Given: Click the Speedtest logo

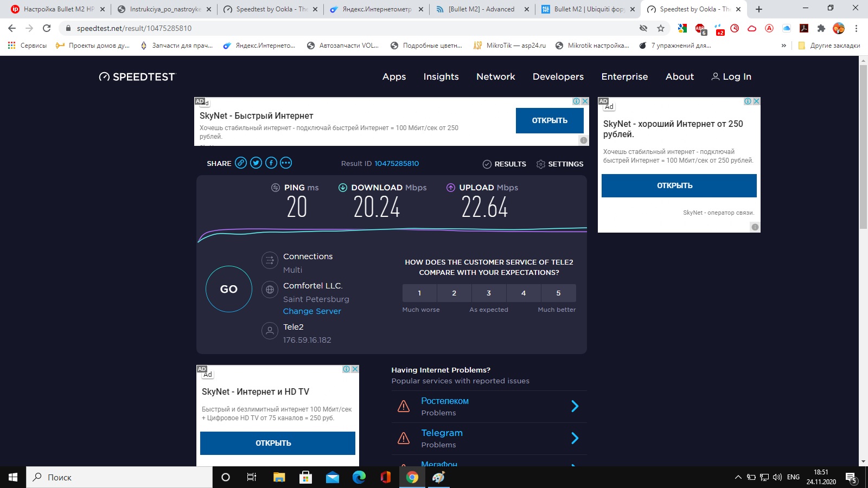Looking at the screenshot, I should coord(137,77).
